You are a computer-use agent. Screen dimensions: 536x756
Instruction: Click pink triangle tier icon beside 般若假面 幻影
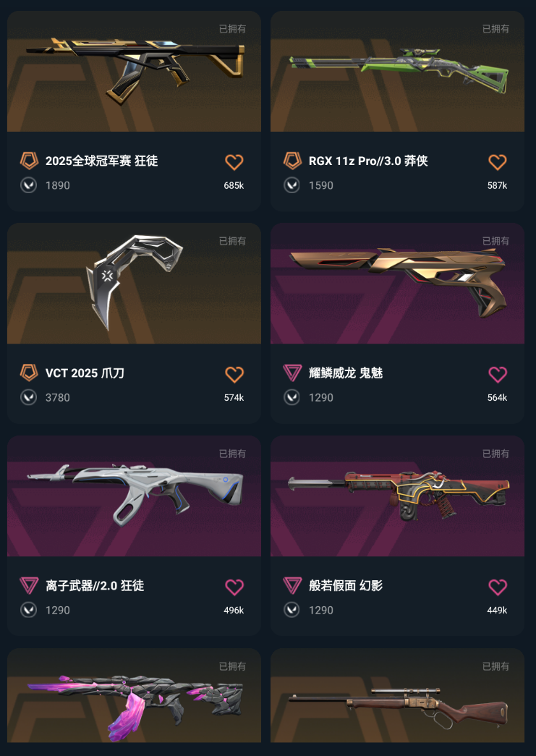tap(292, 585)
